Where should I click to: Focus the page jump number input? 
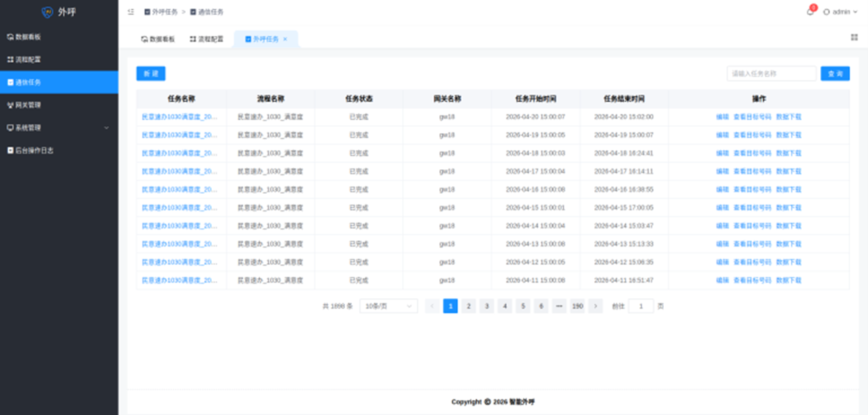click(641, 306)
